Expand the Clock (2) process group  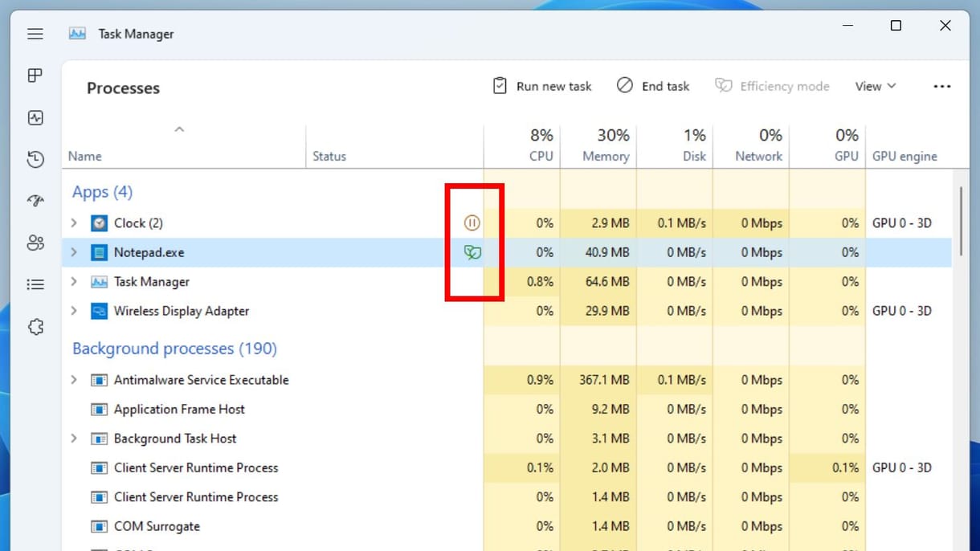[74, 223]
